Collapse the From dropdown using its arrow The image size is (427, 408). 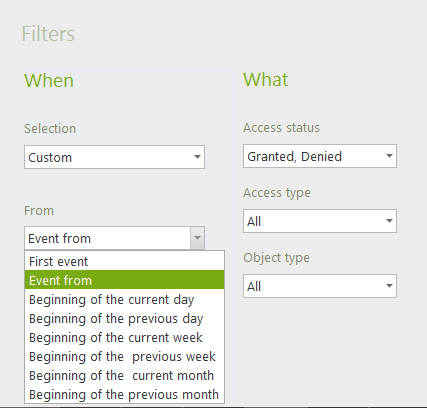coord(197,238)
